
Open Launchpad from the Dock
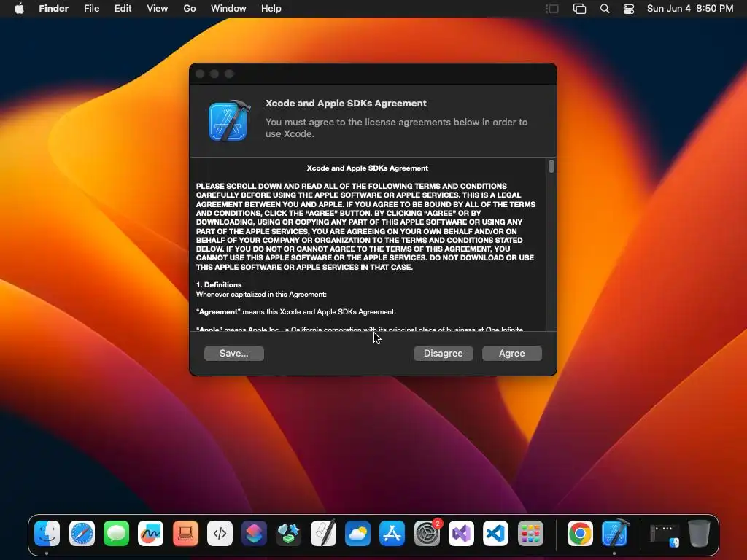530,533
